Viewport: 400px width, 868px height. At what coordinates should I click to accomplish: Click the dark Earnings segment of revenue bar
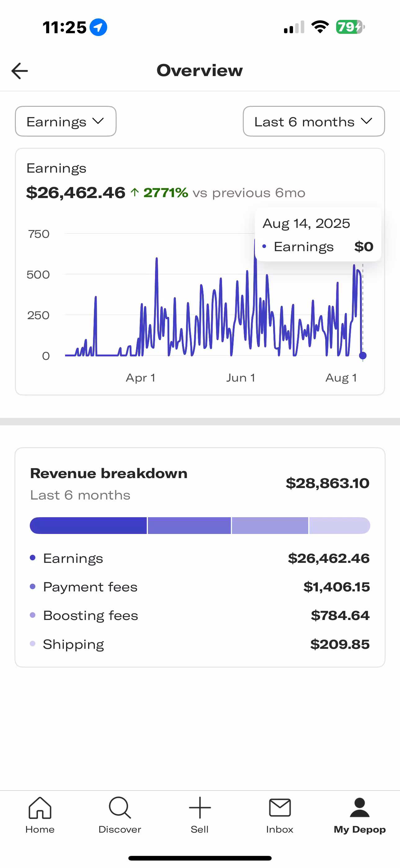88,526
